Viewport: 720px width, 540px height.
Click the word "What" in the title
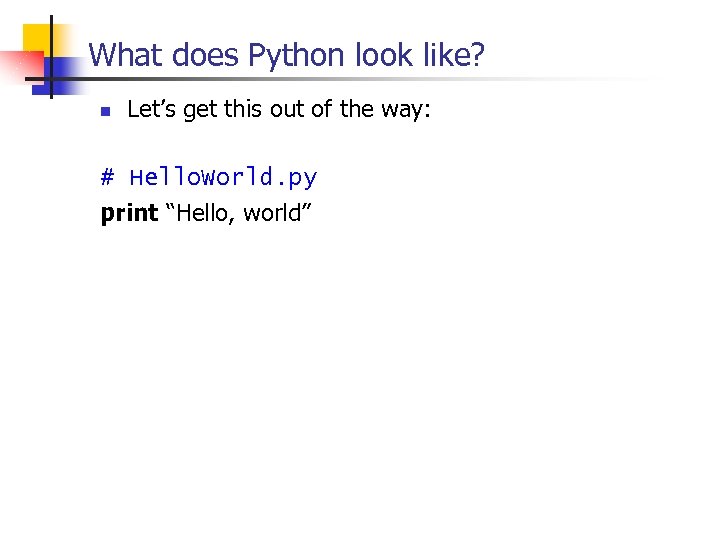pos(126,55)
